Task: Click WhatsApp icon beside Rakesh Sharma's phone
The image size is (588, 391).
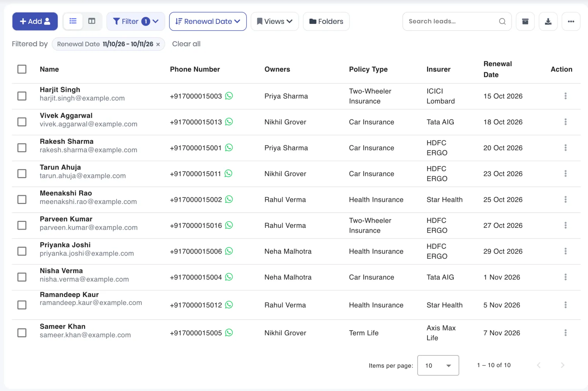Action: pos(229,148)
